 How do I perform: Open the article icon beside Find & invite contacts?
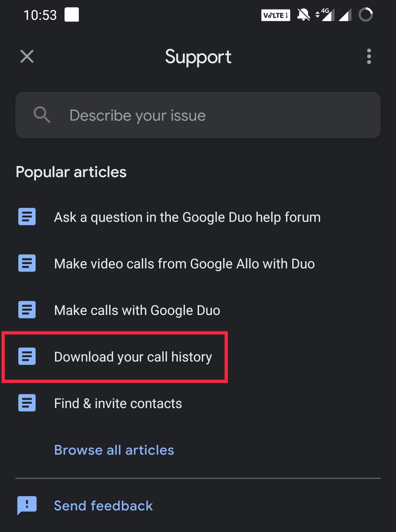(26, 403)
